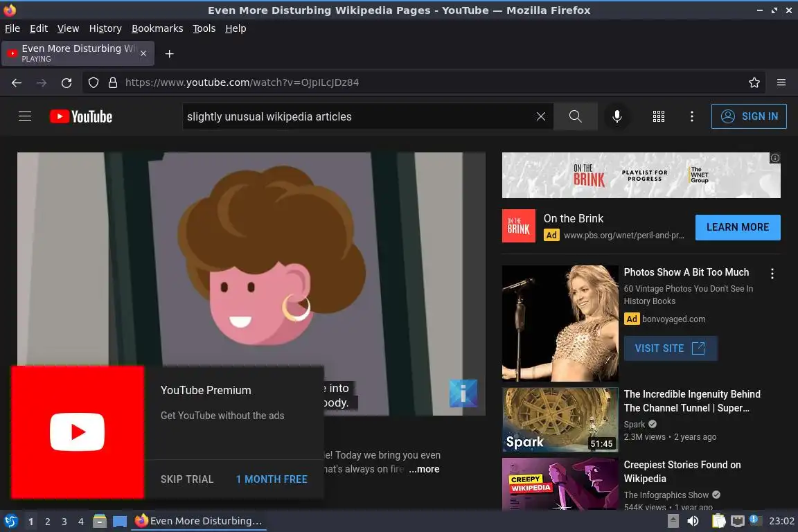Open Creepiest Stories Found on Wikipedia title
798x532 pixels.
point(682,472)
